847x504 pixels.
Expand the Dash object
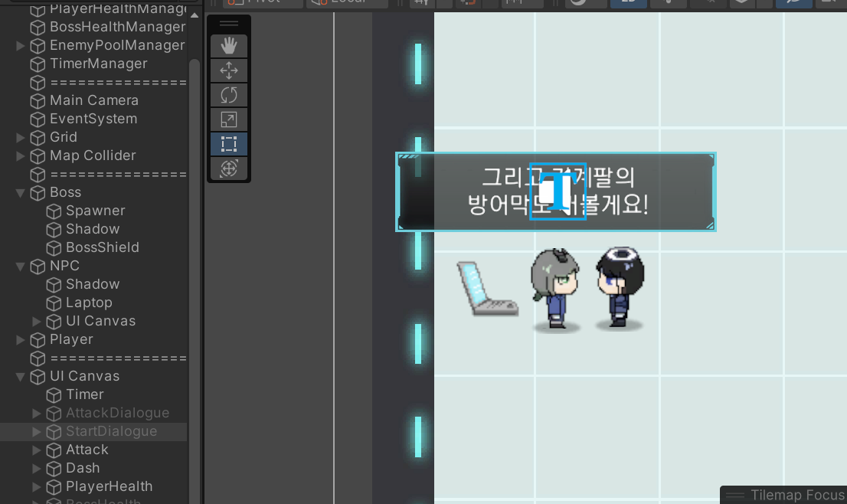[x=36, y=468]
